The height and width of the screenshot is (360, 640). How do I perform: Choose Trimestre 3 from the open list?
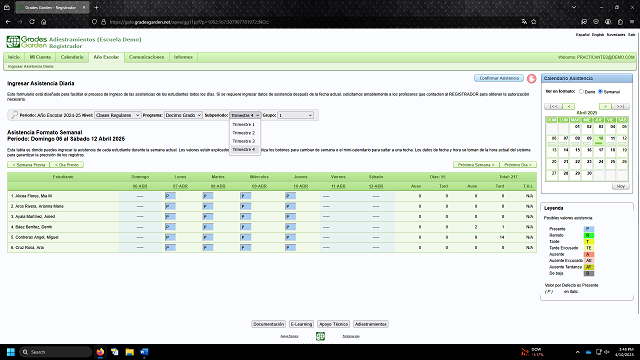pyautogui.click(x=244, y=141)
